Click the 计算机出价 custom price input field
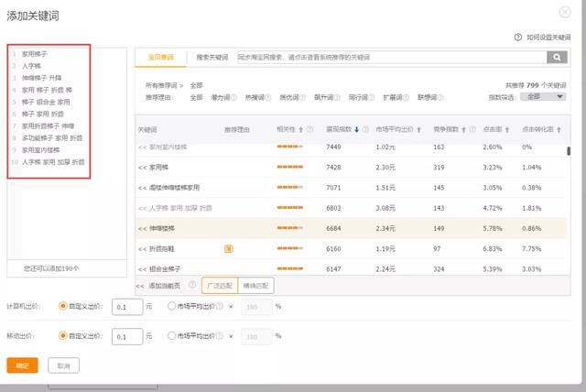The width and height of the screenshot is (586, 392). (126, 307)
